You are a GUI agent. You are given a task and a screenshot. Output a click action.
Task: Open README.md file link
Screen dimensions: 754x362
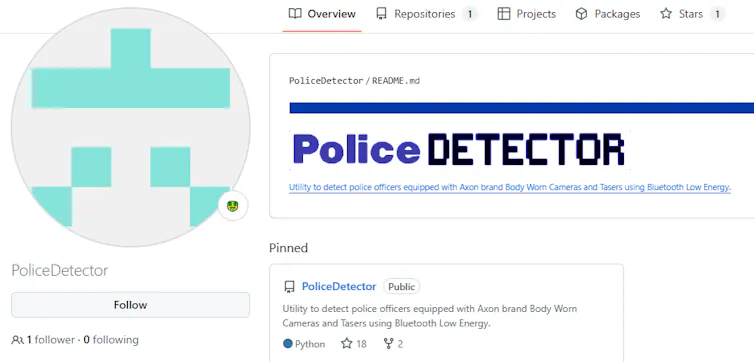[x=396, y=81]
